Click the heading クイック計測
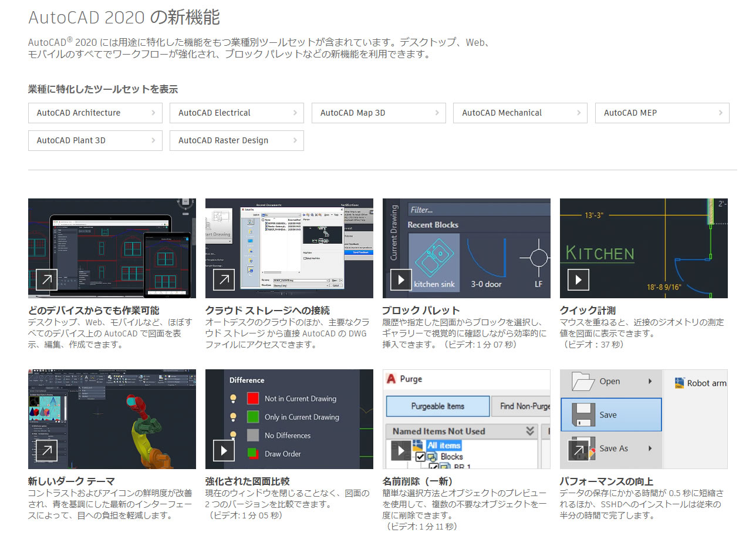This screenshot has height=546, width=756. [588, 311]
